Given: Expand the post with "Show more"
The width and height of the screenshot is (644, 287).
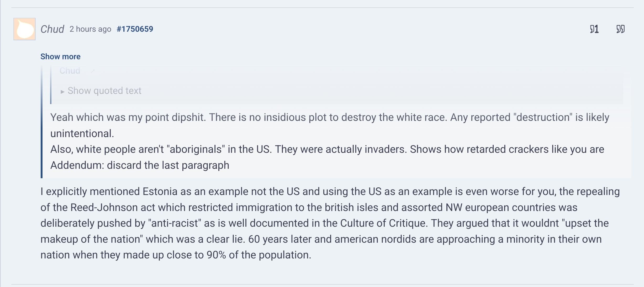Looking at the screenshot, I should point(60,57).
